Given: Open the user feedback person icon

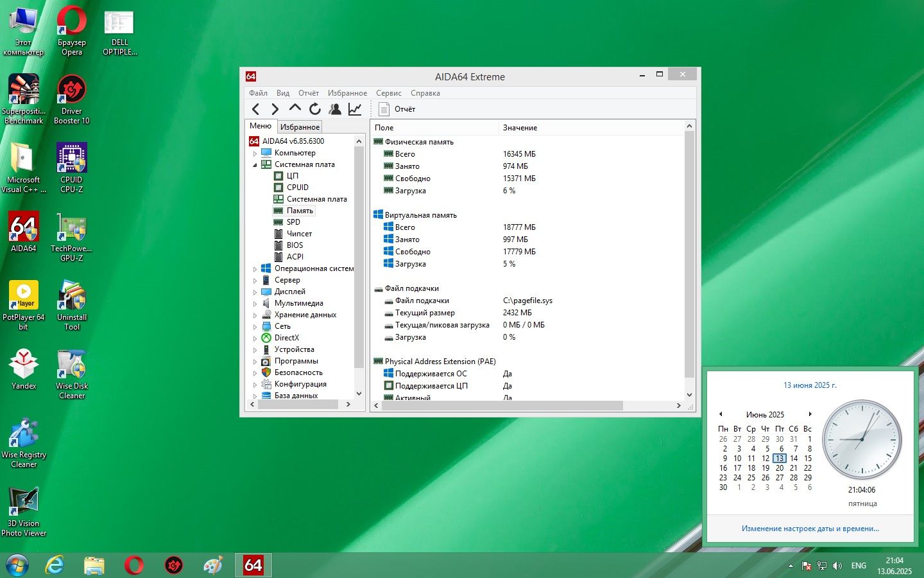Looking at the screenshot, I should pos(335,109).
